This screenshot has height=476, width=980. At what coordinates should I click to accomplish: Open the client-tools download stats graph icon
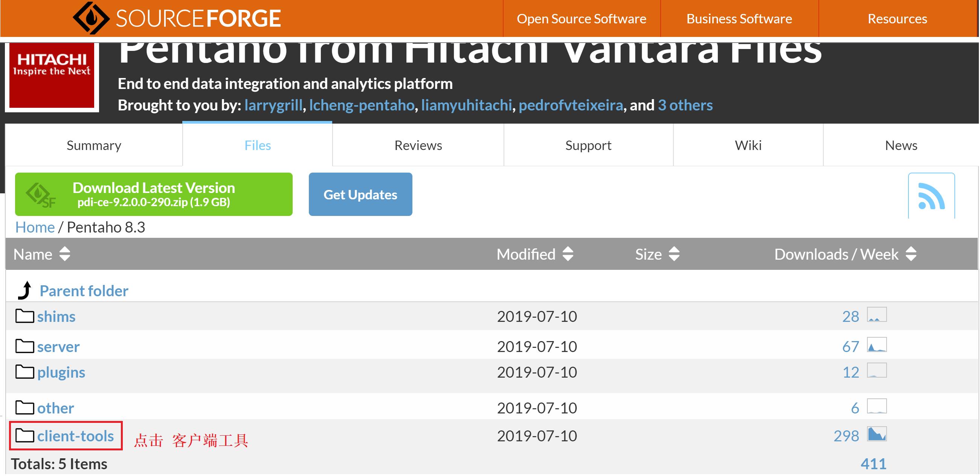tap(876, 434)
